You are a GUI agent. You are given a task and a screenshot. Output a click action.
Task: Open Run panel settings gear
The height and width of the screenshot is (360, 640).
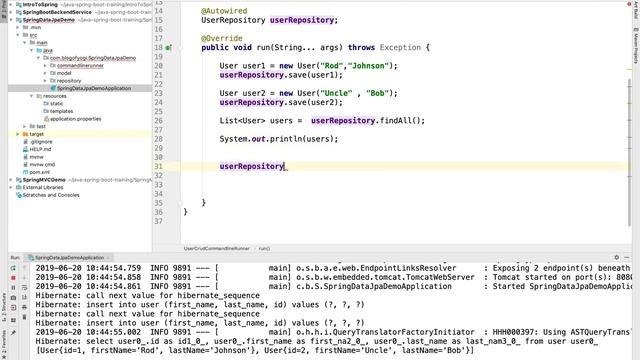[616, 257]
